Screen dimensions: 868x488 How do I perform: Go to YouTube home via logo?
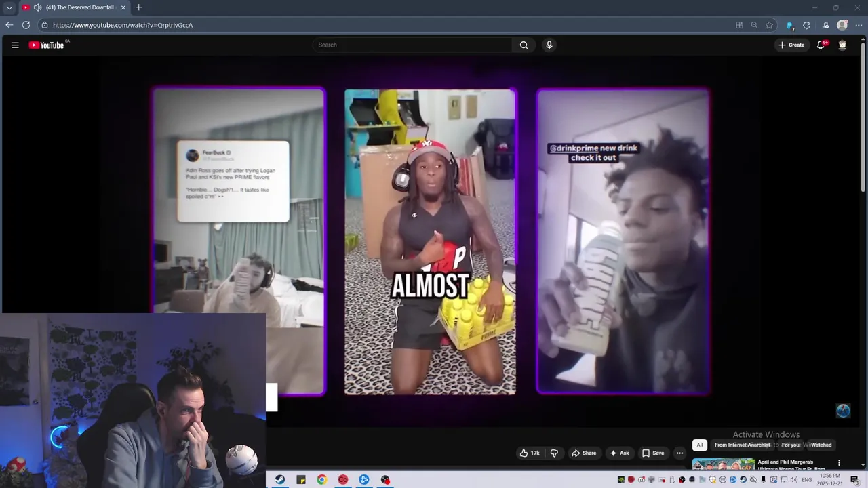pyautogui.click(x=46, y=45)
